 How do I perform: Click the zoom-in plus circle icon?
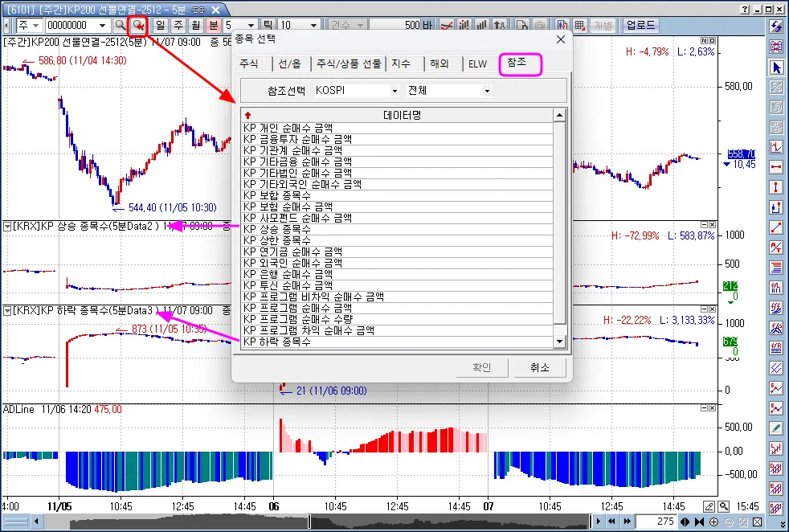(x=714, y=522)
